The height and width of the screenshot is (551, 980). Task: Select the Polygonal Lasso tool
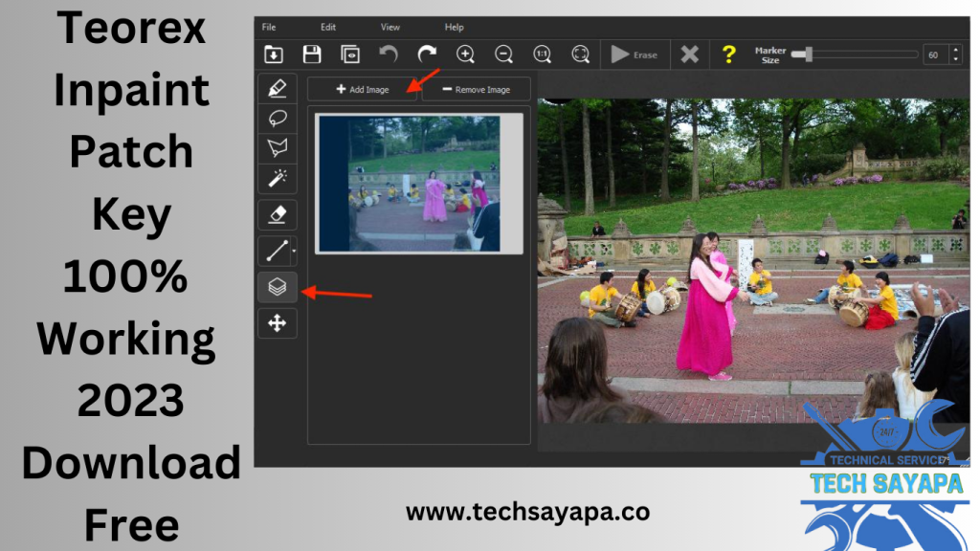pyautogui.click(x=278, y=148)
